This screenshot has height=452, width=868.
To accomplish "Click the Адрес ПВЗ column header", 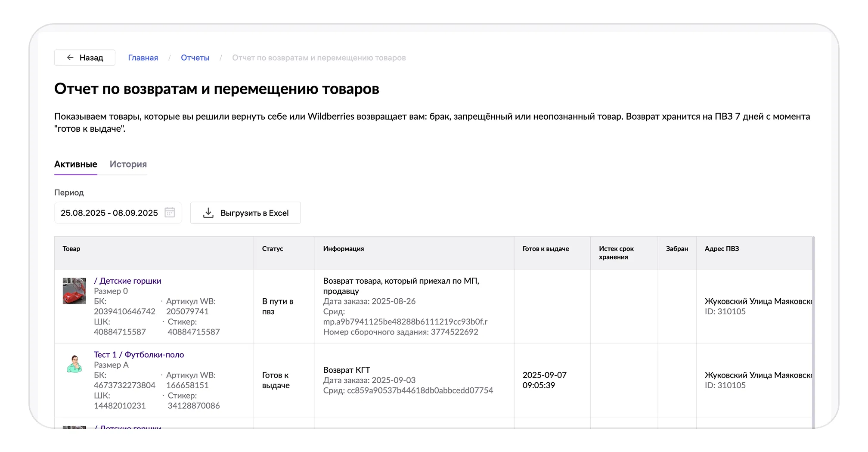I will point(722,249).
